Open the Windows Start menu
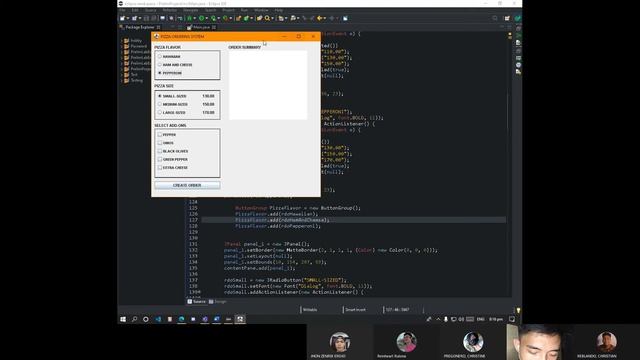The width and height of the screenshot is (640, 360). pyautogui.click(x=123, y=319)
